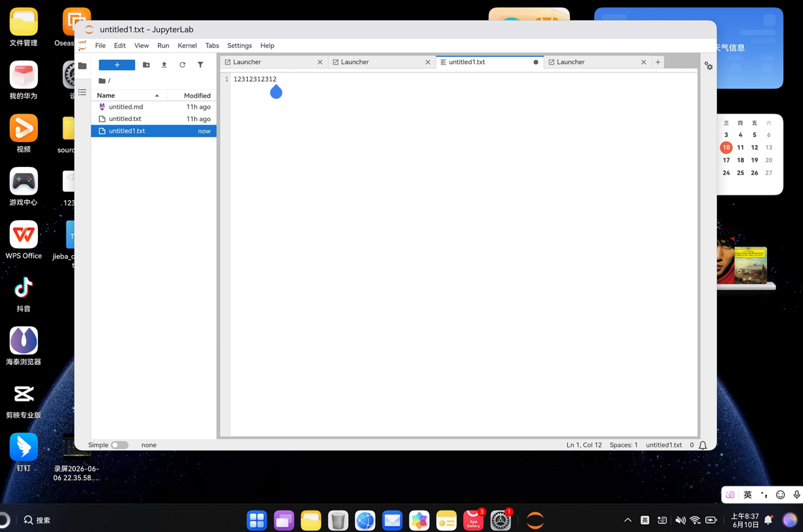
Task: Open the emoji picker in IME bar
Action: point(780,494)
